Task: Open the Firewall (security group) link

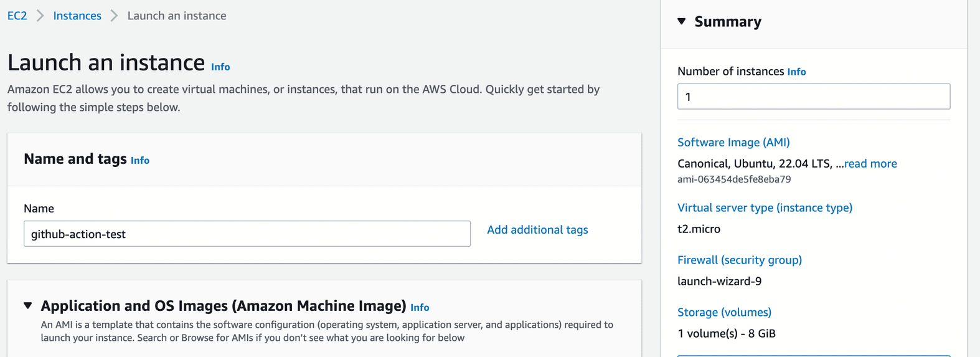Action: pos(739,260)
